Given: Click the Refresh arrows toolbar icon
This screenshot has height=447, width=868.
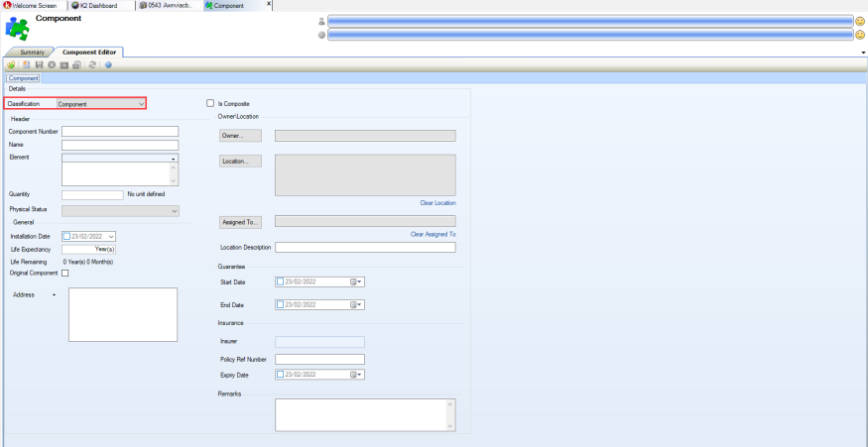Looking at the screenshot, I should click(92, 64).
